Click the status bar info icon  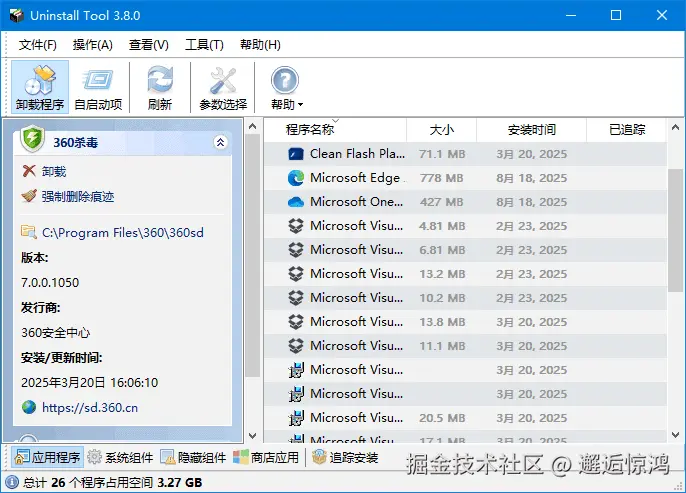click(x=12, y=482)
